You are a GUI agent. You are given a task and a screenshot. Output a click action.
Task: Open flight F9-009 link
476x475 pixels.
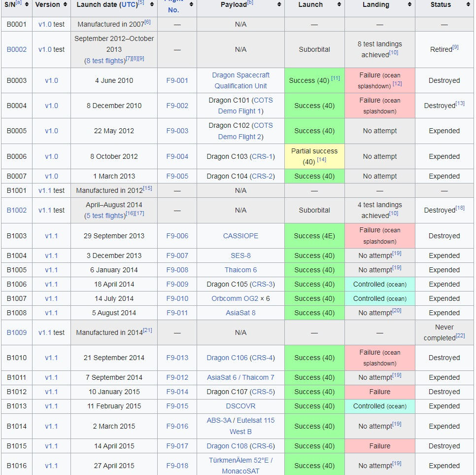pyautogui.click(x=177, y=284)
